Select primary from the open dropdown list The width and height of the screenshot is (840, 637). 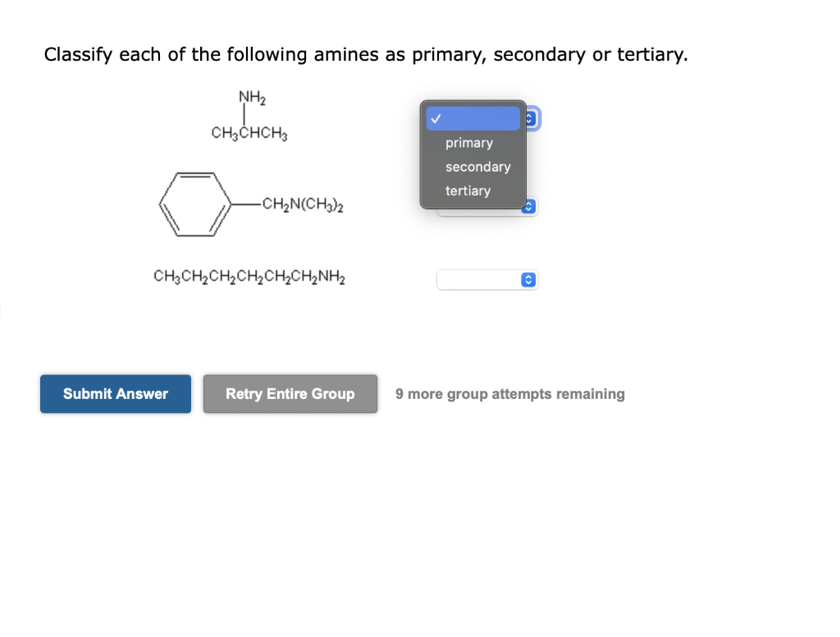pyautogui.click(x=469, y=143)
